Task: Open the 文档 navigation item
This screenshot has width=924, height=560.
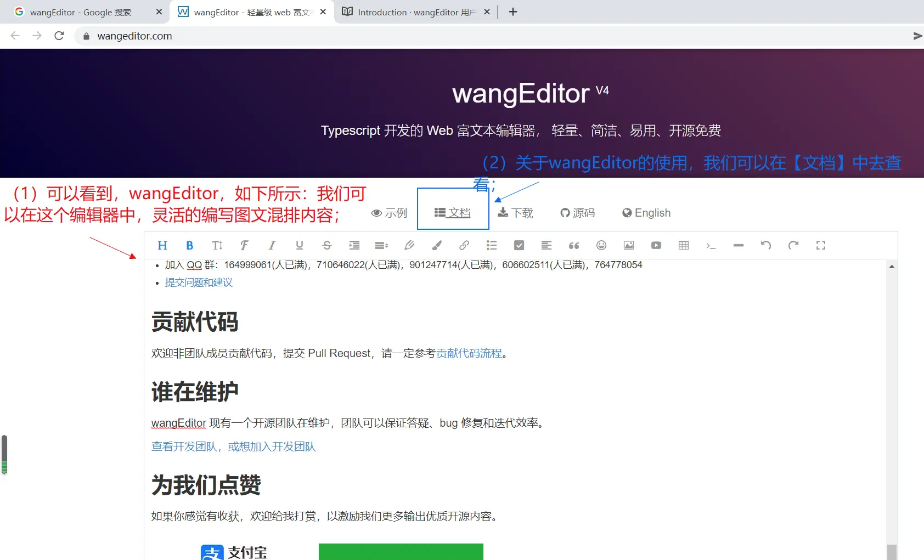Action: pos(453,213)
